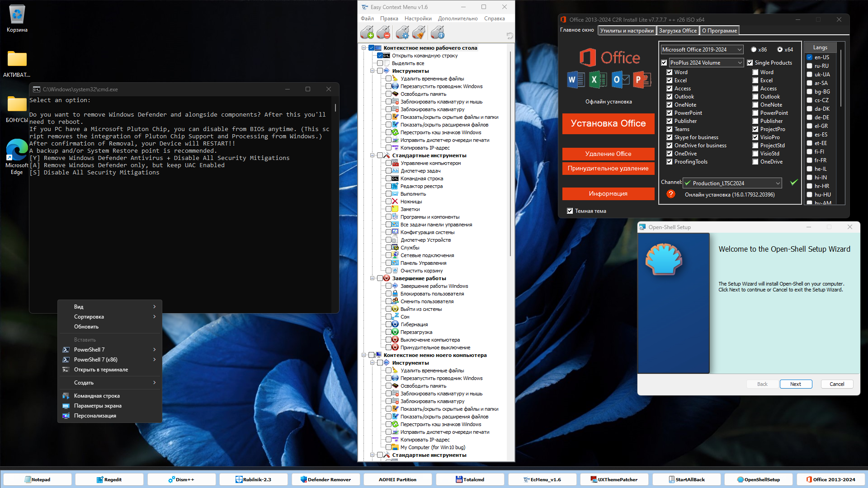
Task: Open Microsoft Office 2019-2024 version dropdown
Action: tap(702, 50)
